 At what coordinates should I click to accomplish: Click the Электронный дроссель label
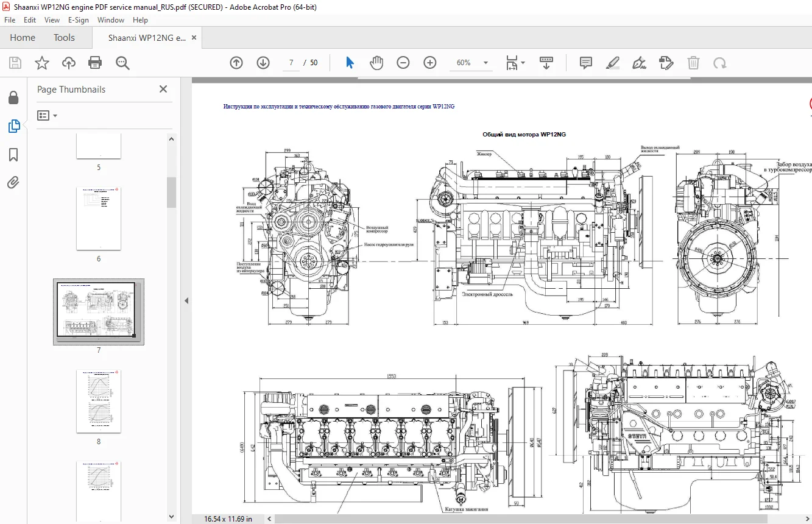pos(487,294)
